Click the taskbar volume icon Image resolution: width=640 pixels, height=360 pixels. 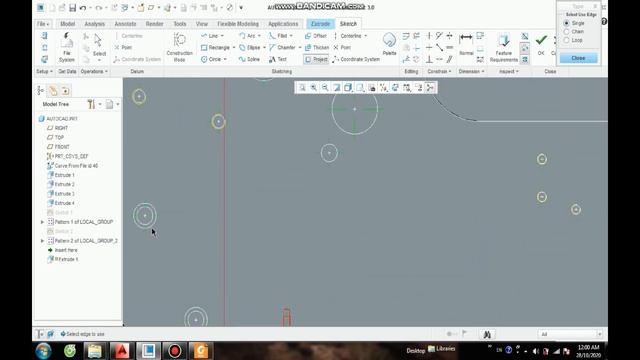coord(536,351)
